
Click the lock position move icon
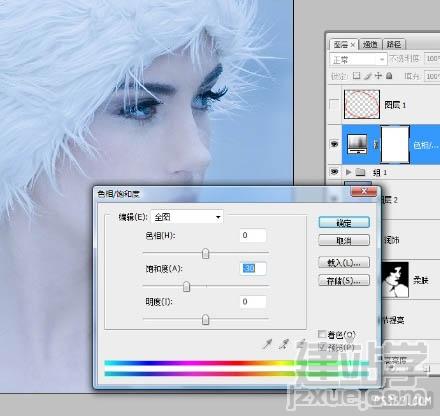pyautogui.click(x=378, y=76)
